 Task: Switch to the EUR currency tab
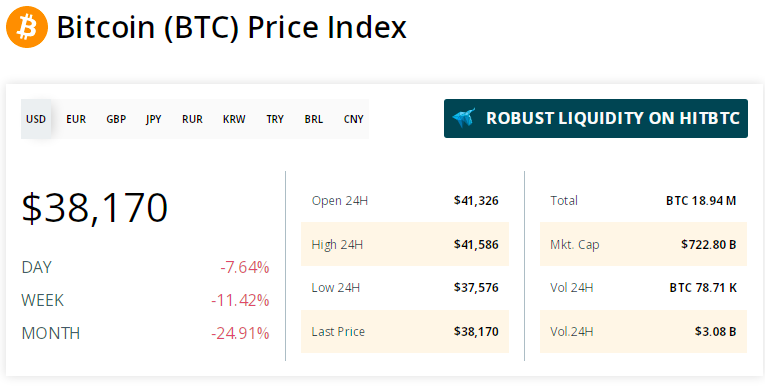76,119
